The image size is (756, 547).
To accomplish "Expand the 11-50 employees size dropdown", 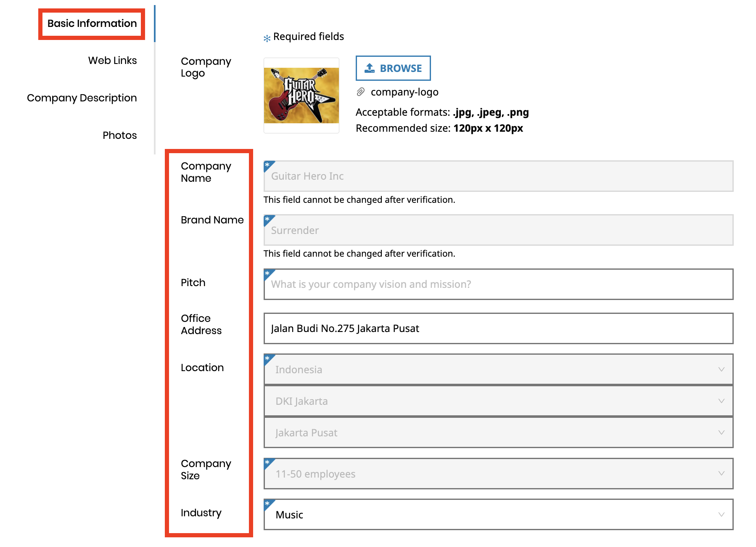I will [x=498, y=474].
